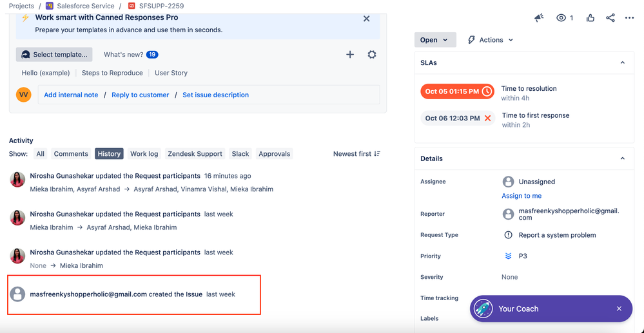Close the Your Coach widget
Viewport: 644px width, 333px height.
[619, 309]
